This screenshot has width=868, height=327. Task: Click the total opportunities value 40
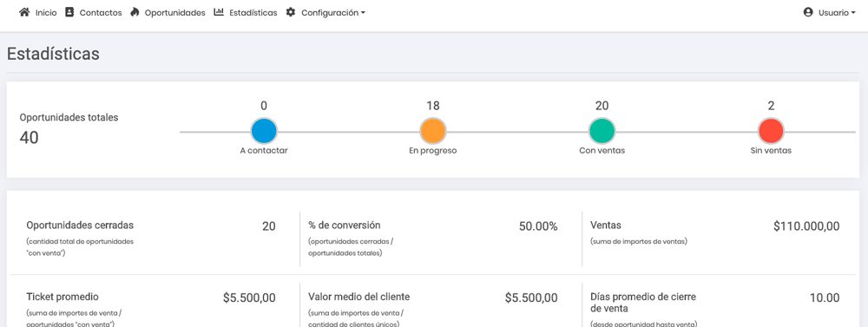tap(30, 138)
